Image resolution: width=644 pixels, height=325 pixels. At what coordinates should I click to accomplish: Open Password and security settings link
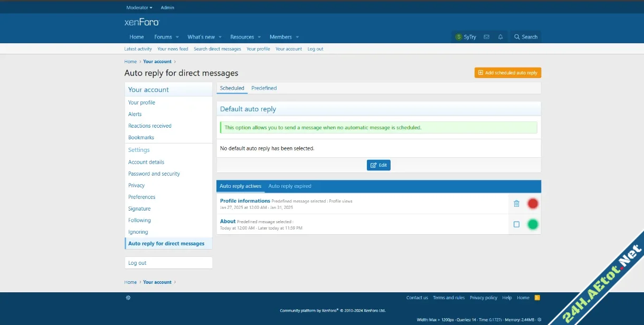pos(154,174)
